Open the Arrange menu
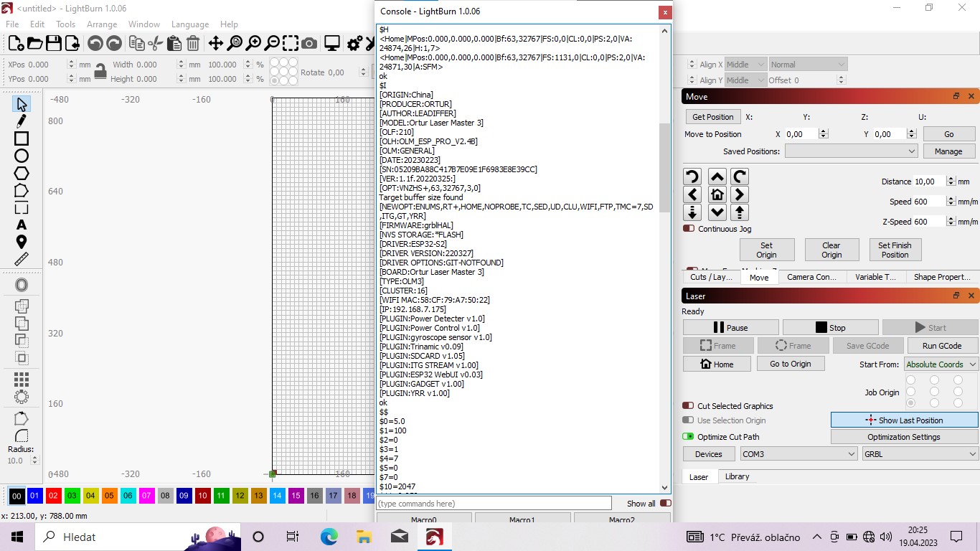The height and width of the screenshot is (551, 980). coord(102,24)
